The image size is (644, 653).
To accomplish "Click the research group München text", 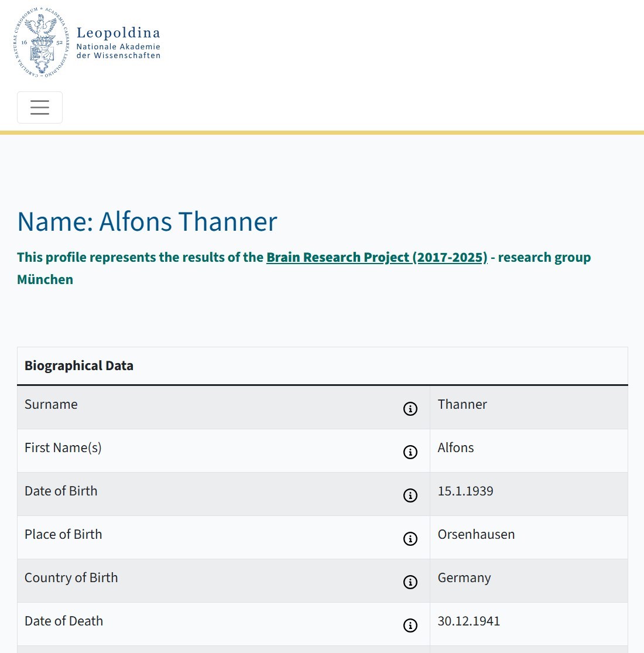I will click(x=304, y=268).
